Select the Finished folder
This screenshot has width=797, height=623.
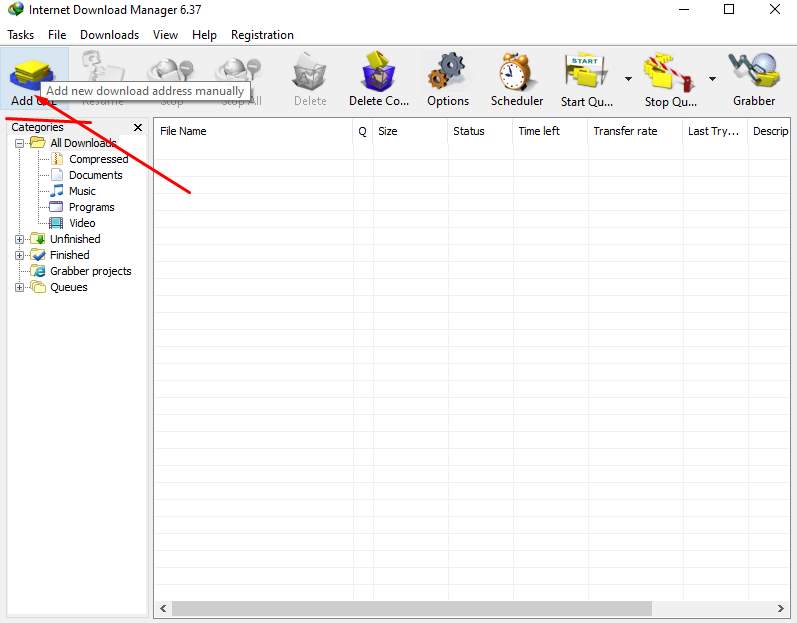[70, 255]
